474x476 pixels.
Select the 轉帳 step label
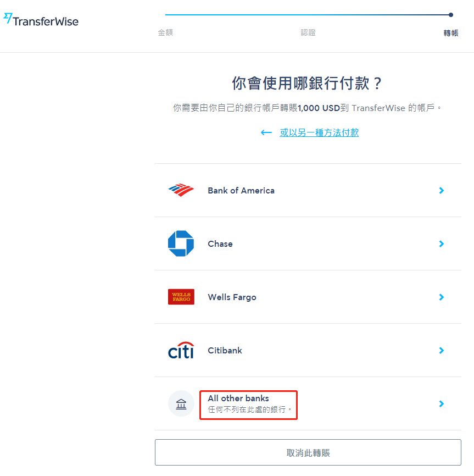point(451,33)
